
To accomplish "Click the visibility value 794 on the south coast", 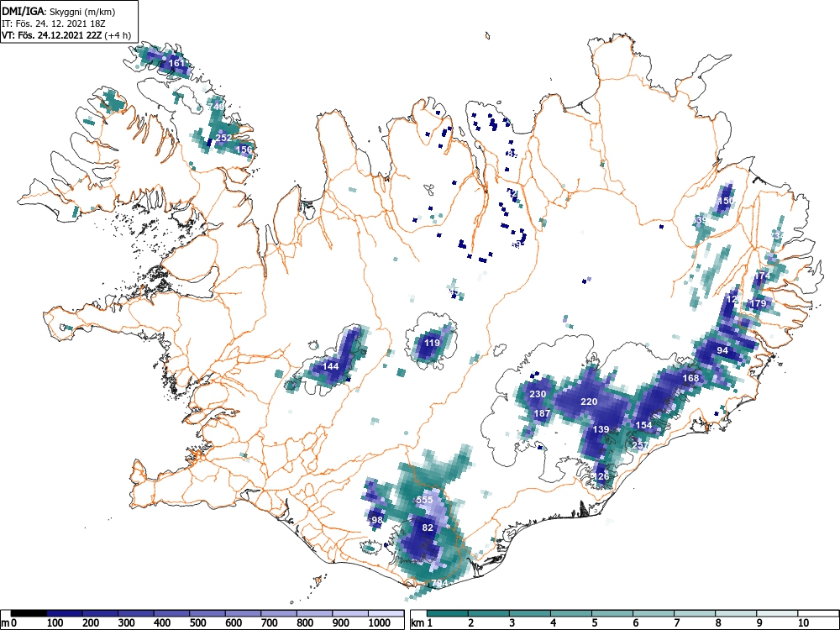I will coord(439,584).
